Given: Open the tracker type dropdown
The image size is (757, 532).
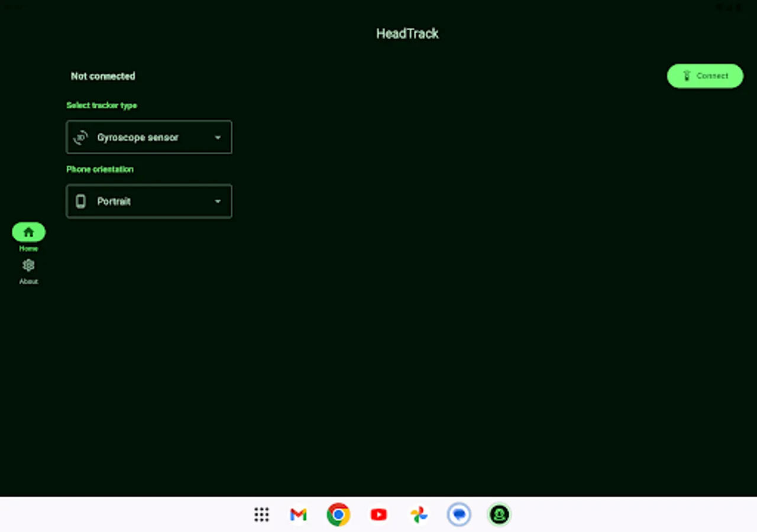Looking at the screenshot, I should coord(148,137).
